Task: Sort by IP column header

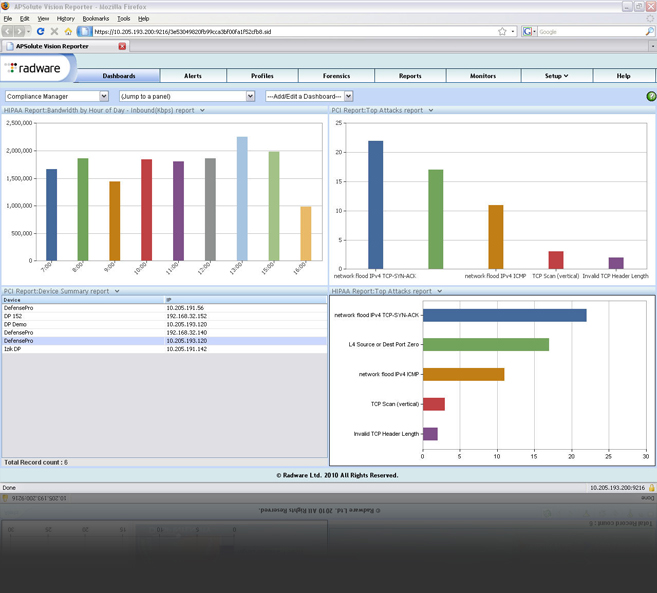Action: click(246, 300)
